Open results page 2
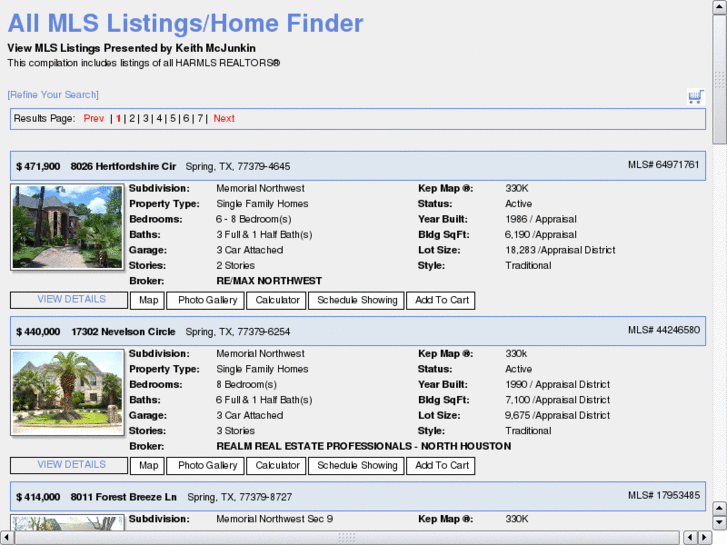 pyautogui.click(x=132, y=118)
